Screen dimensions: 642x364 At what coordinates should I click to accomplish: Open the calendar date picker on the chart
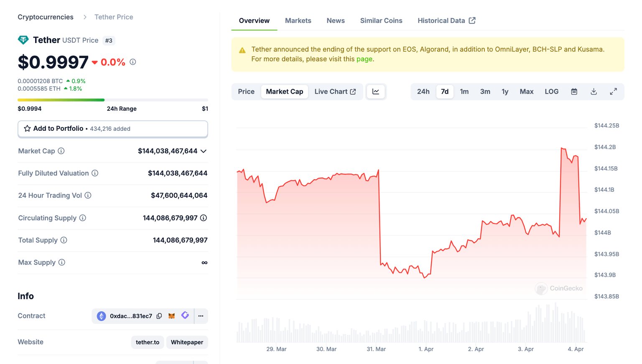pyautogui.click(x=574, y=91)
